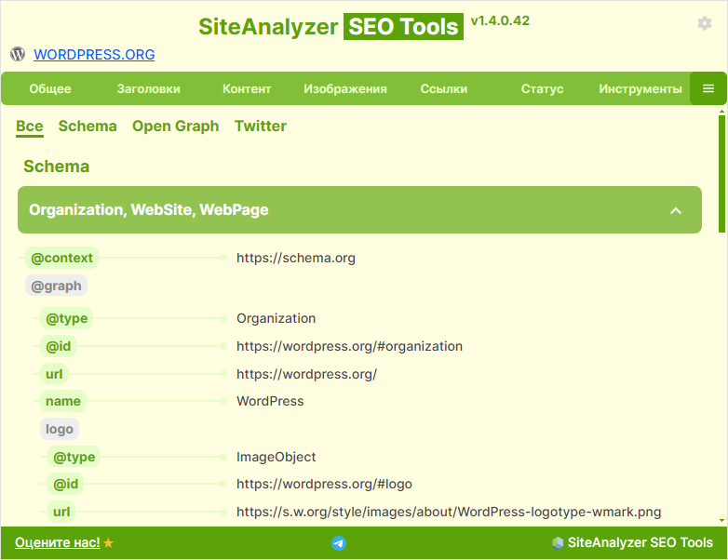Select the https://wordpress.org/#organization value
Viewport: 728px width, 560px height.
[x=349, y=346]
